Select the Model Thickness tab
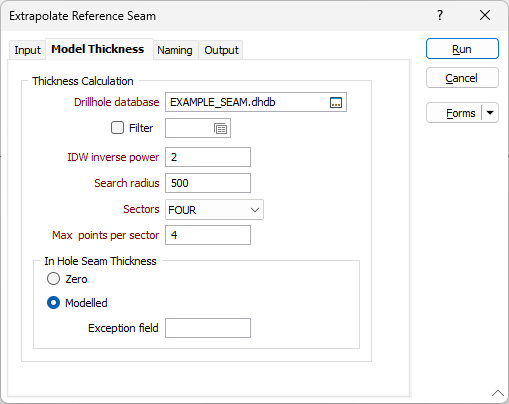 click(98, 49)
